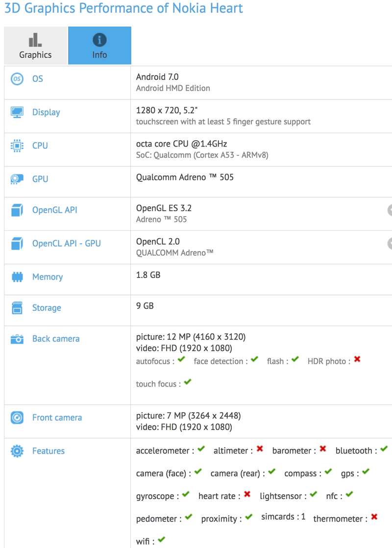Click the touch focus green checkmark

click(188, 382)
